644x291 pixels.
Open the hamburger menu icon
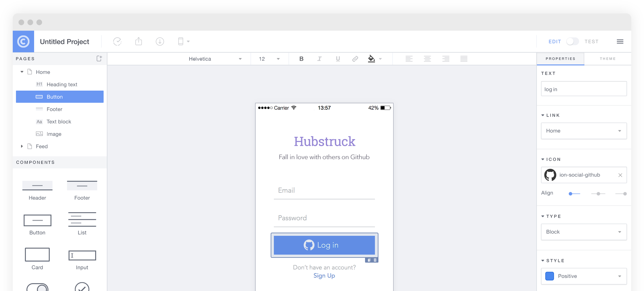click(620, 41)
